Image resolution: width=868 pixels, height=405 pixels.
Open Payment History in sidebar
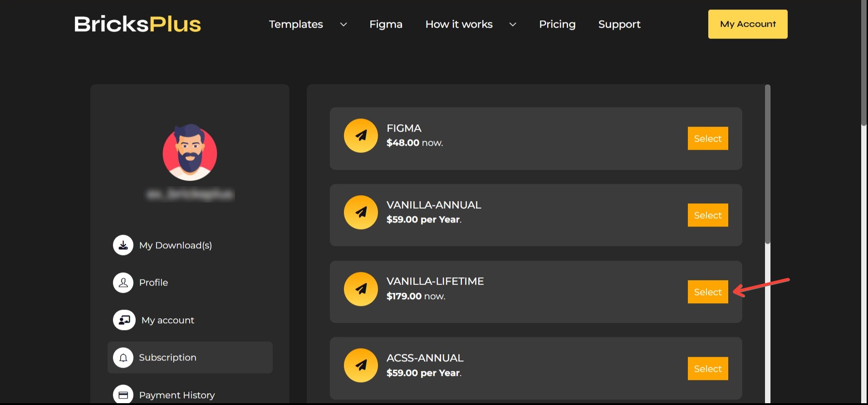[177, 395]
